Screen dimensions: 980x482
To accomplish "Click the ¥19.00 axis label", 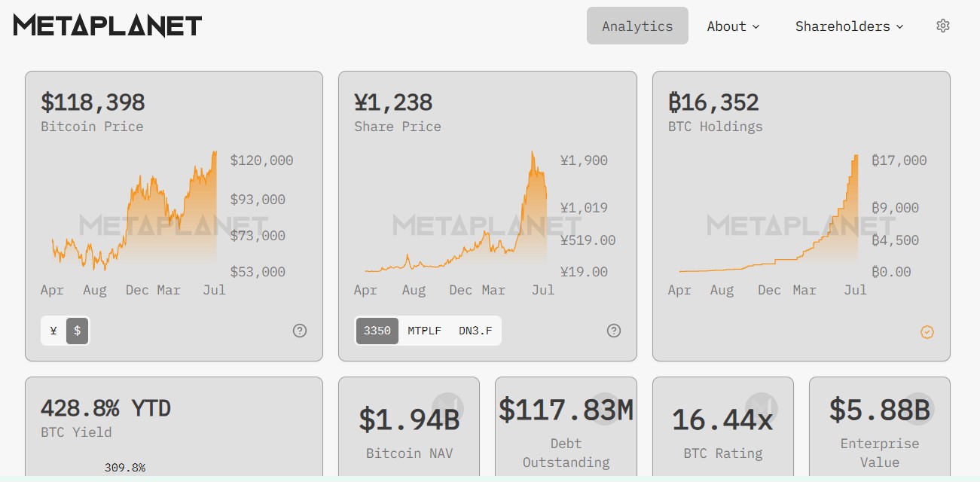I will 584,272.
